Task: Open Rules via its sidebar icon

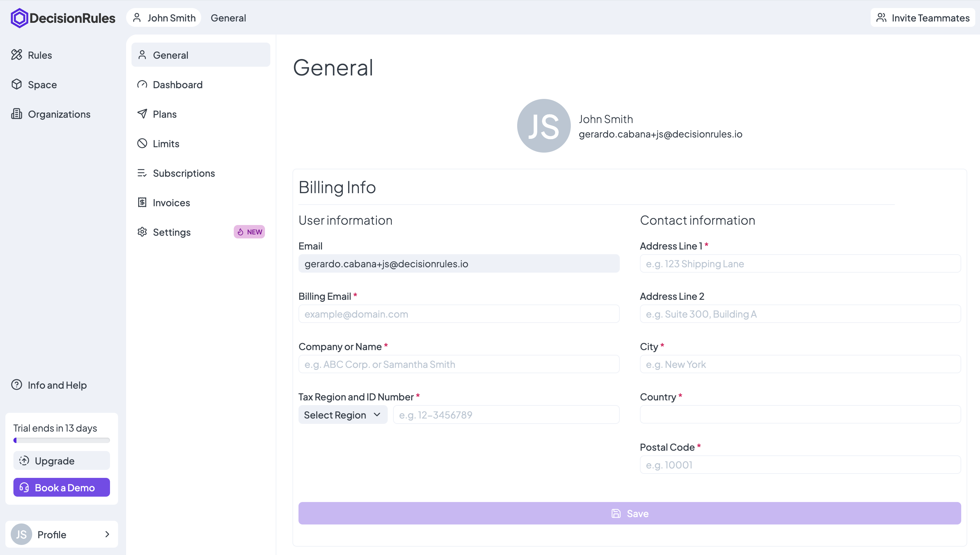Action: (x=17, y=55)
